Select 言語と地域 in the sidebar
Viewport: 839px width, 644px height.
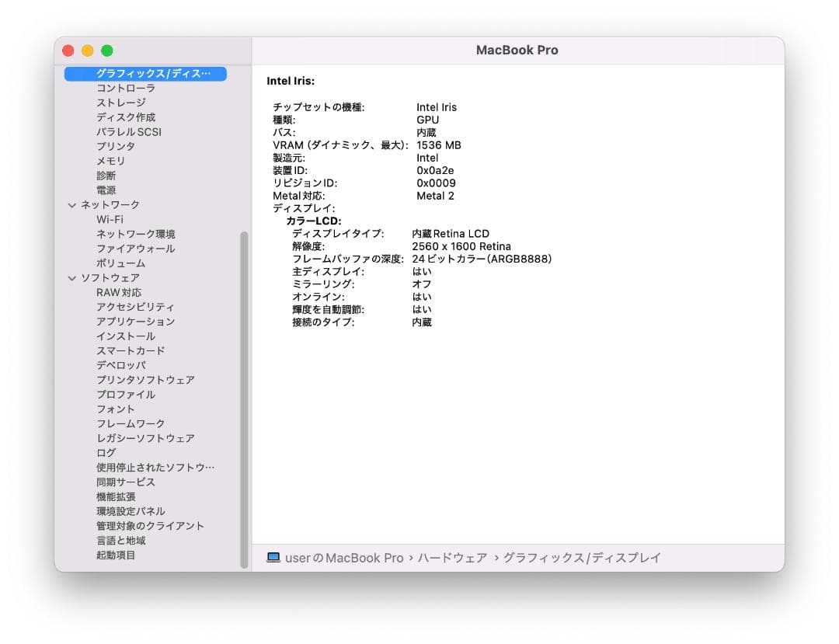click(122, 540)
